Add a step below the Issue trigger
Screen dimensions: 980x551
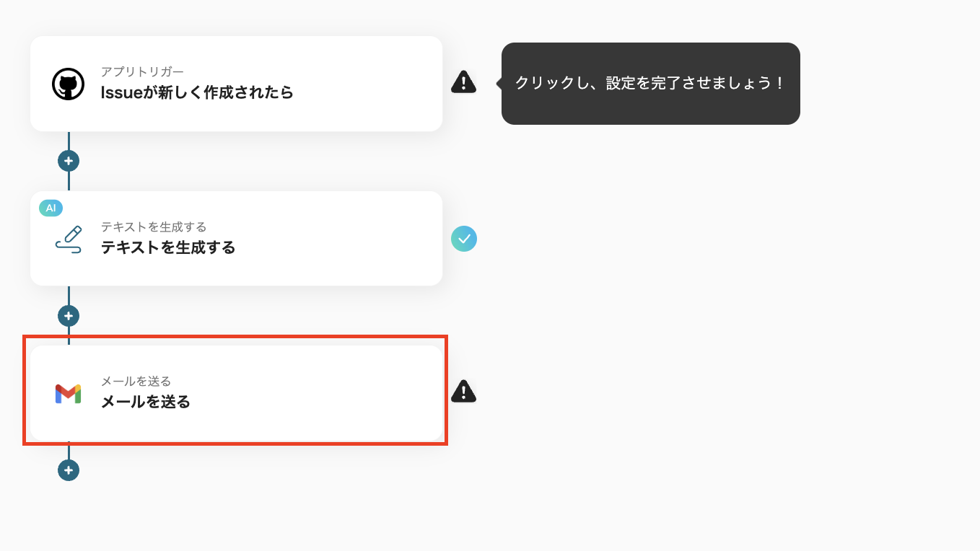pos(69,161)
